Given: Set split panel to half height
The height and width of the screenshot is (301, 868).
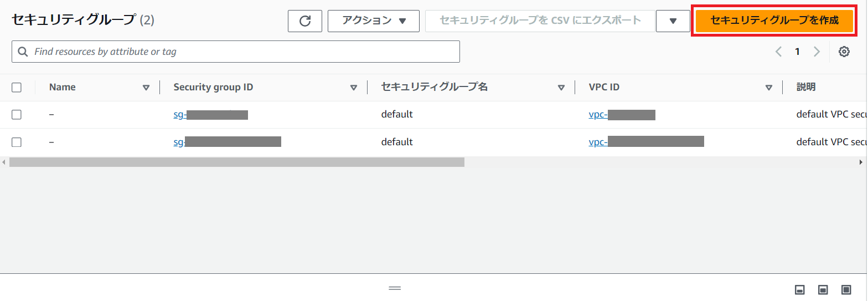Looking at the screenshot, I should [823, 289].
